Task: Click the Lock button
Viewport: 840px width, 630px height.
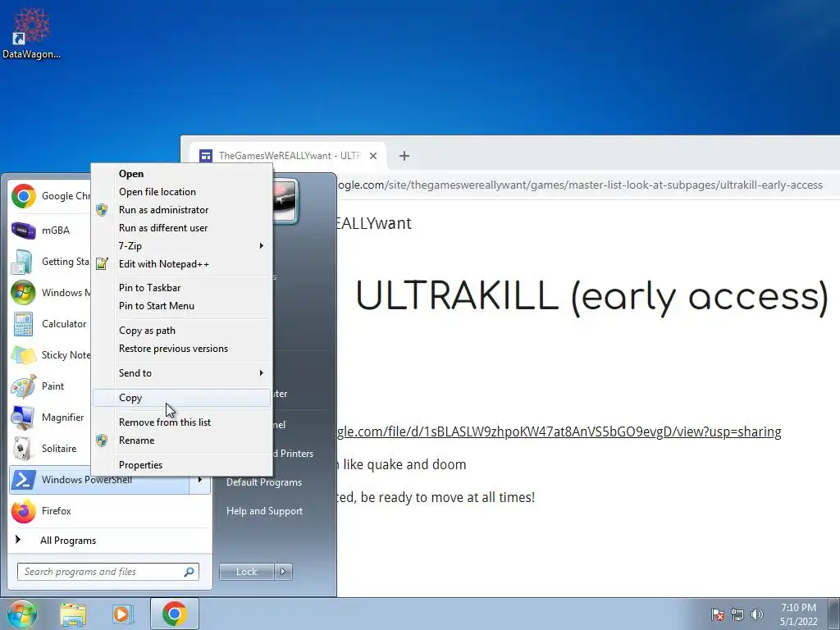Action: click(x=247, y=572)
